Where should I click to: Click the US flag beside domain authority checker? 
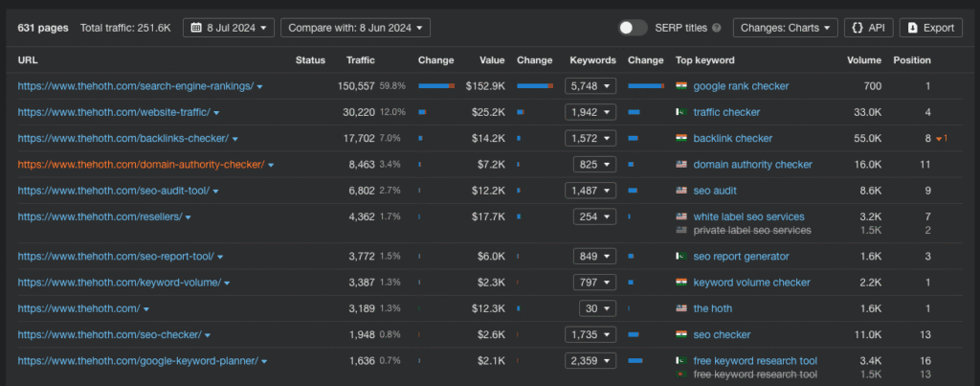coord(681,165)
